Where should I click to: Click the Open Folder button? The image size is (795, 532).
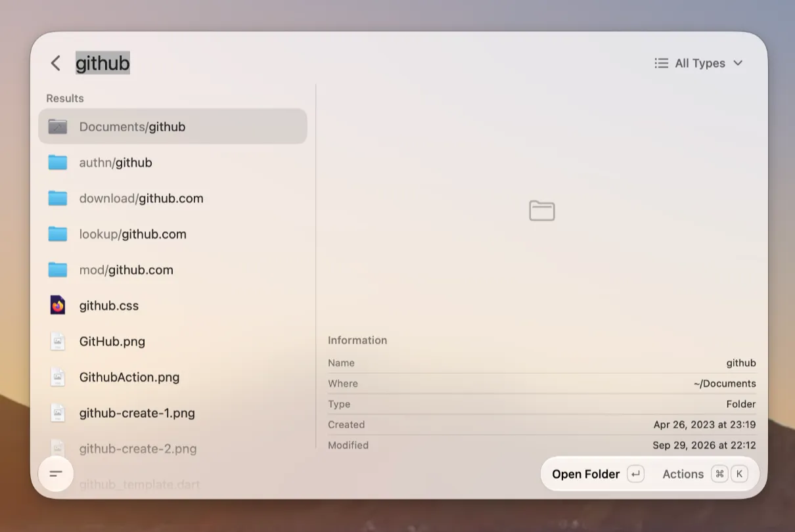pos(598,474)
